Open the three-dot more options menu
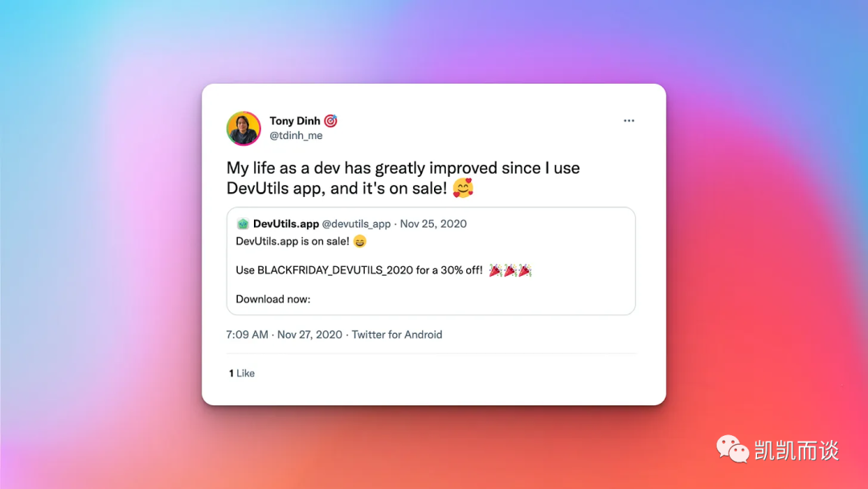 628,121
